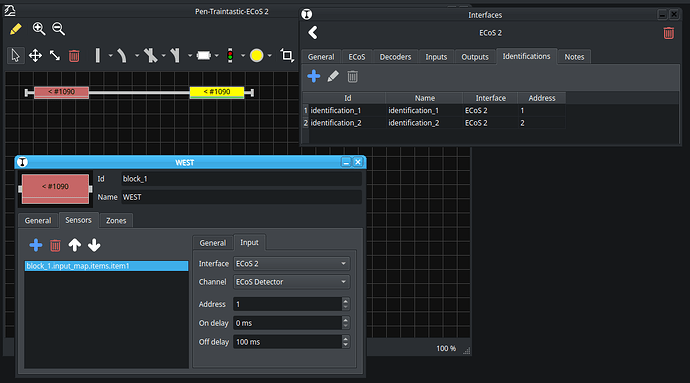This screenshot has width=690, height=383.
Task: Delete the ECoS 2 interface
Action: pyautogui.click(x=668, y=33)
